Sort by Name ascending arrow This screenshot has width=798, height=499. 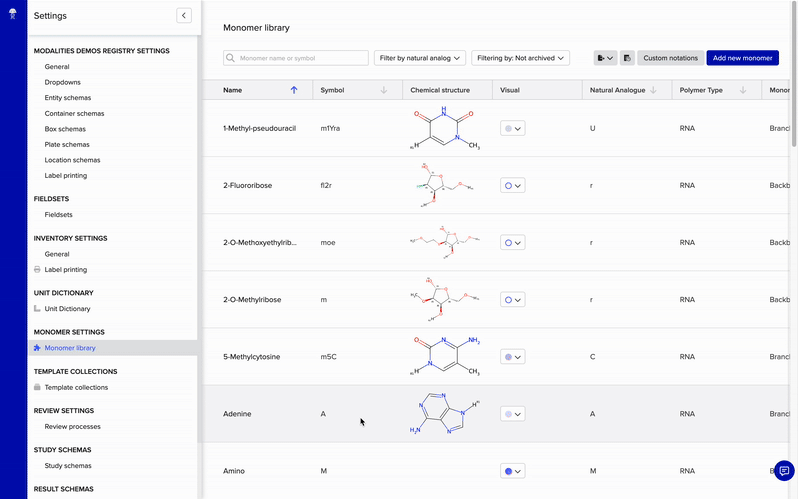click(x=294, y=90)
